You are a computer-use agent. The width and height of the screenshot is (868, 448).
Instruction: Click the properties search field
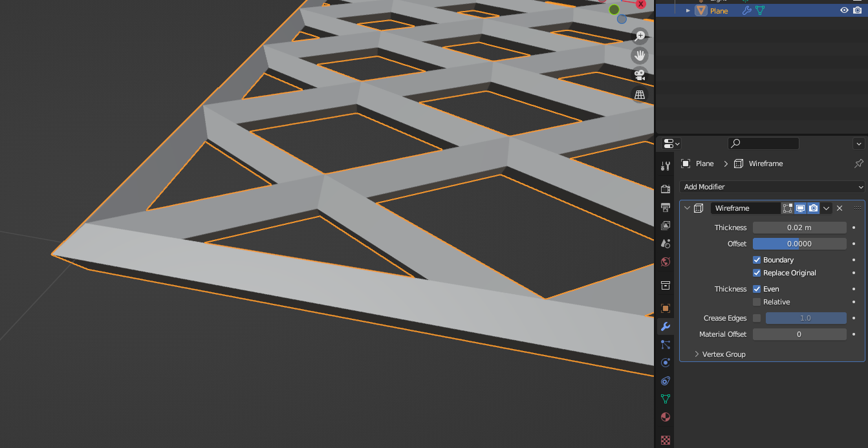(x=763, y=144)
